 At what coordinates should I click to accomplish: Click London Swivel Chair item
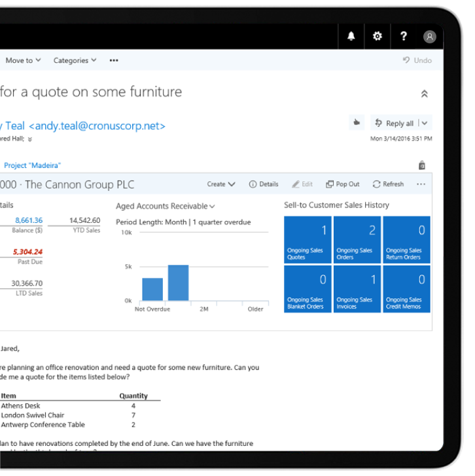click(33, 415)
